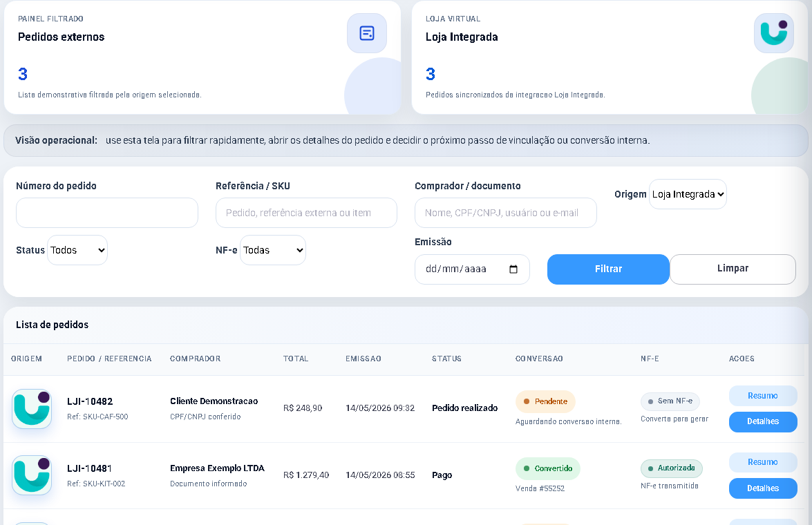
Task: Click the Aguardando conversao interna text
Action: [568, 422]
